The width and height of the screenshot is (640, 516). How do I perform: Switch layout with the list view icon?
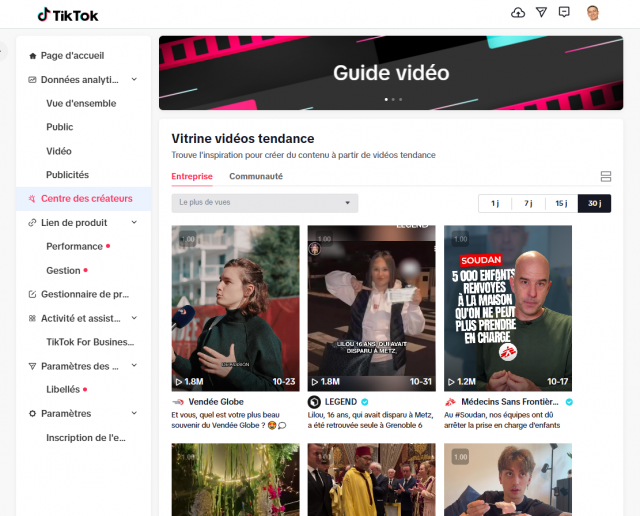coord(606,176)
